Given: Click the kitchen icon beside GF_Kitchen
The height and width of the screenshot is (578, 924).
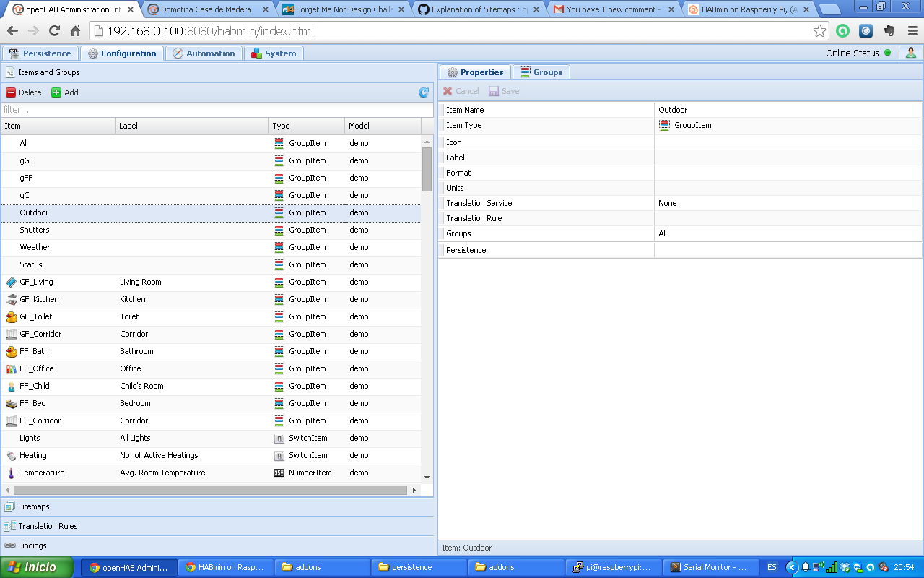Looking at the screenshot, I should click(10, 299).
